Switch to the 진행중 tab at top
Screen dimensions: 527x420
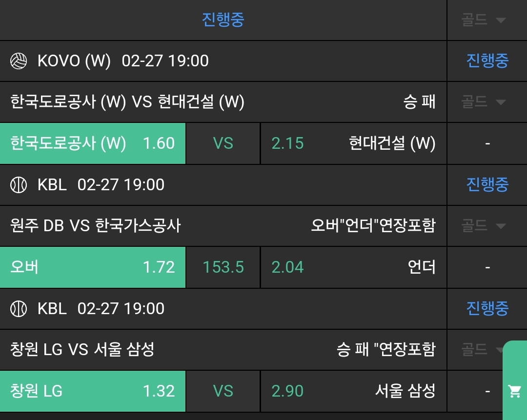tap(223, 20)
